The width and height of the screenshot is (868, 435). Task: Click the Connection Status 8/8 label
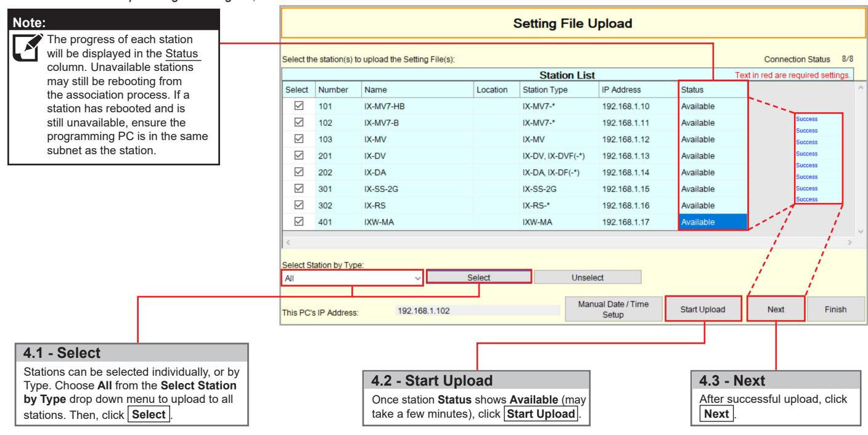tap(808, 59)
